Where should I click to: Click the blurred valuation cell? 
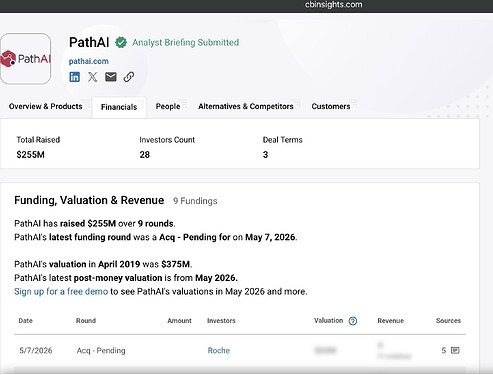326,350
